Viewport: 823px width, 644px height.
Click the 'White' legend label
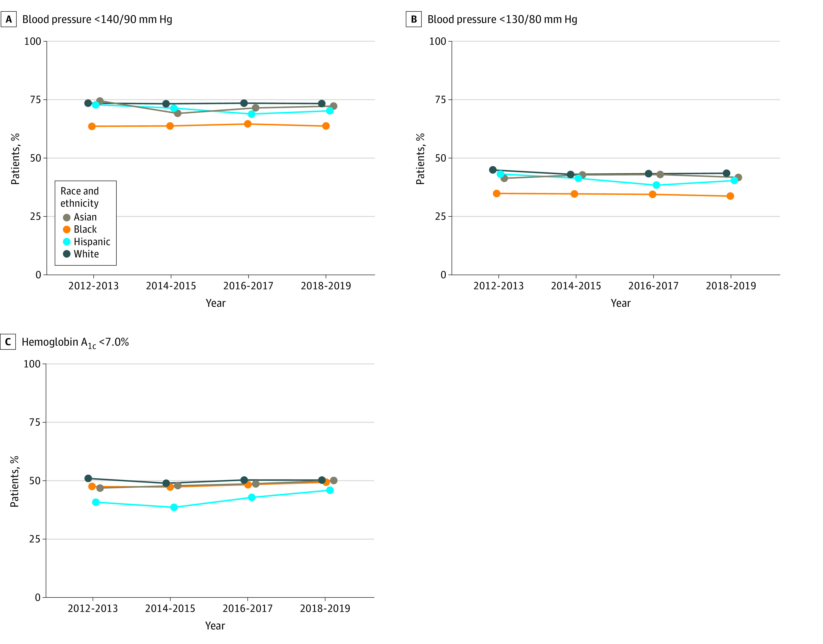coord(86,254)
